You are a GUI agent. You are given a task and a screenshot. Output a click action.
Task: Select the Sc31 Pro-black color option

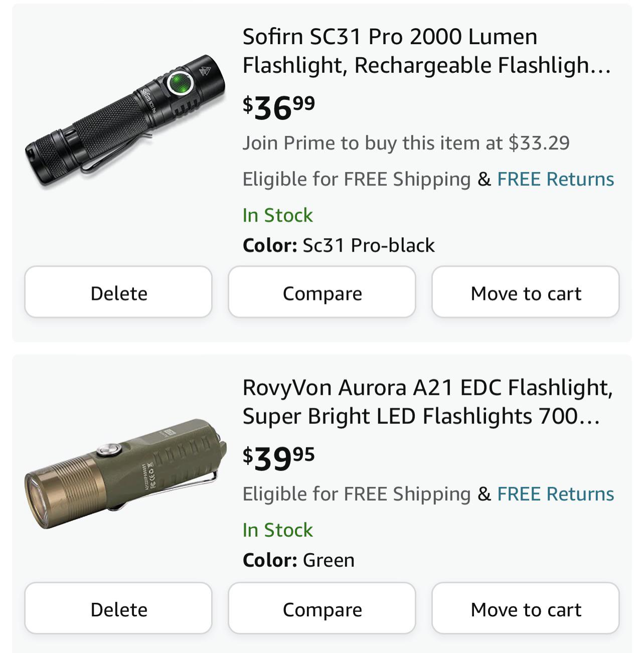pyautogui.click(x=369, y=245)
